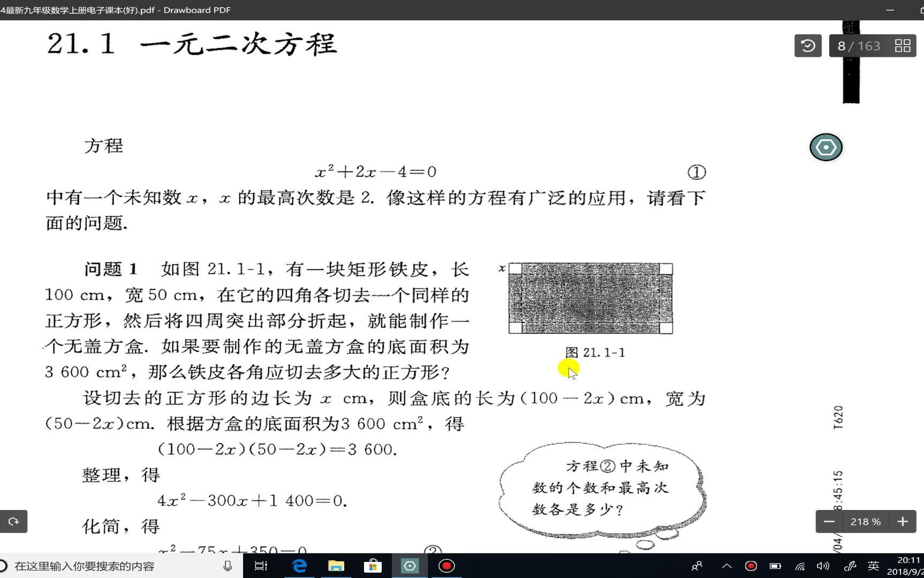Open the page grid overview
Viewport: 924px width, 578px height.
coord(902,46)
